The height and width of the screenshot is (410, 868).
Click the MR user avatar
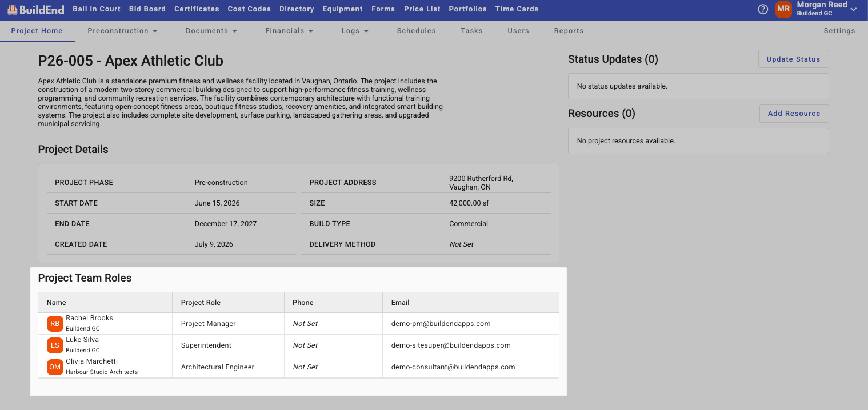click(783, 9)
